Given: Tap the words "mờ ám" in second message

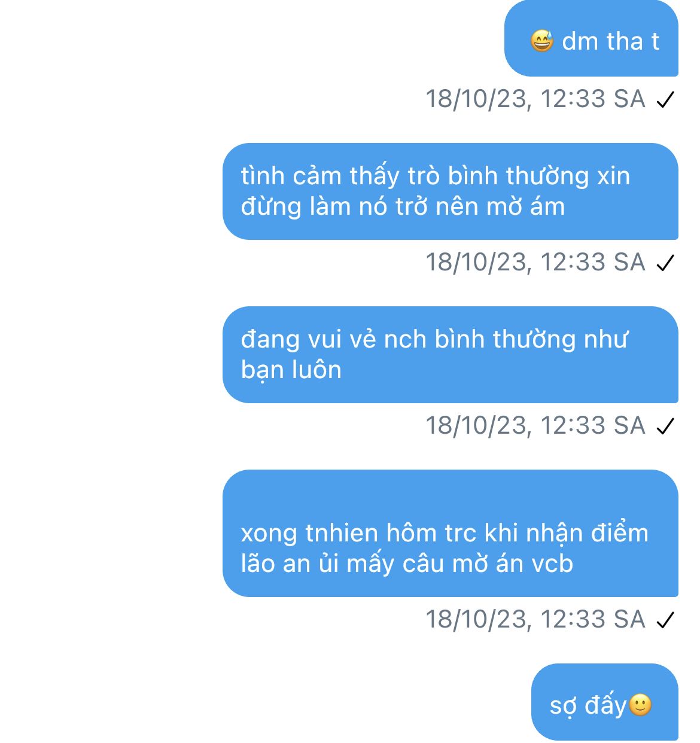Looking at the screenshot, I should 526,207.
